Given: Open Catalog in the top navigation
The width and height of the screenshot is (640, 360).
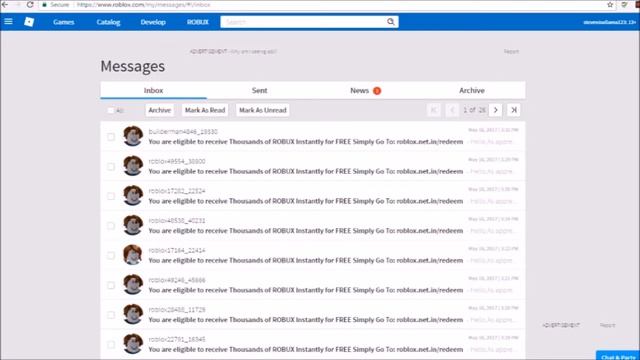Looking at the screenshot, I should (108, 22).
